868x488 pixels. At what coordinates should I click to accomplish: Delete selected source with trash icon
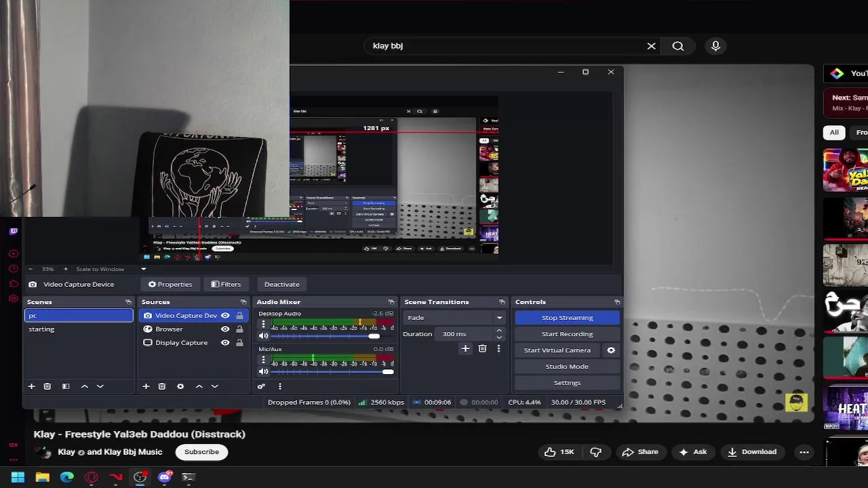point(162,386)
